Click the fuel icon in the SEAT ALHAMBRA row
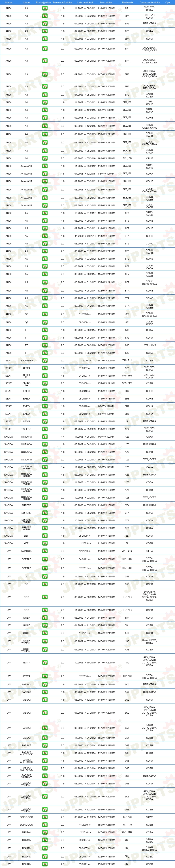This screenshot has height=868, width=175. pos(45,361)
